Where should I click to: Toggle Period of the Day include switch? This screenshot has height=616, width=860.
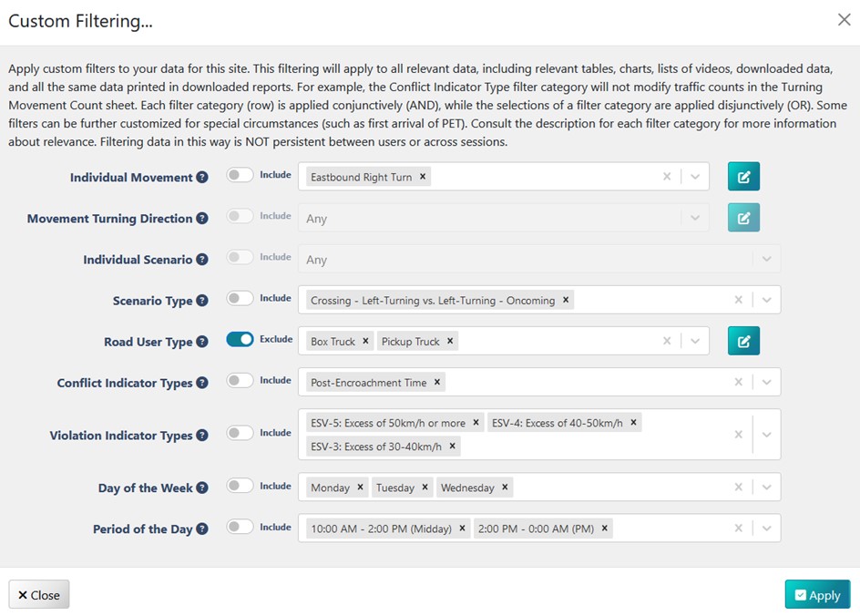tap(240, 528)
